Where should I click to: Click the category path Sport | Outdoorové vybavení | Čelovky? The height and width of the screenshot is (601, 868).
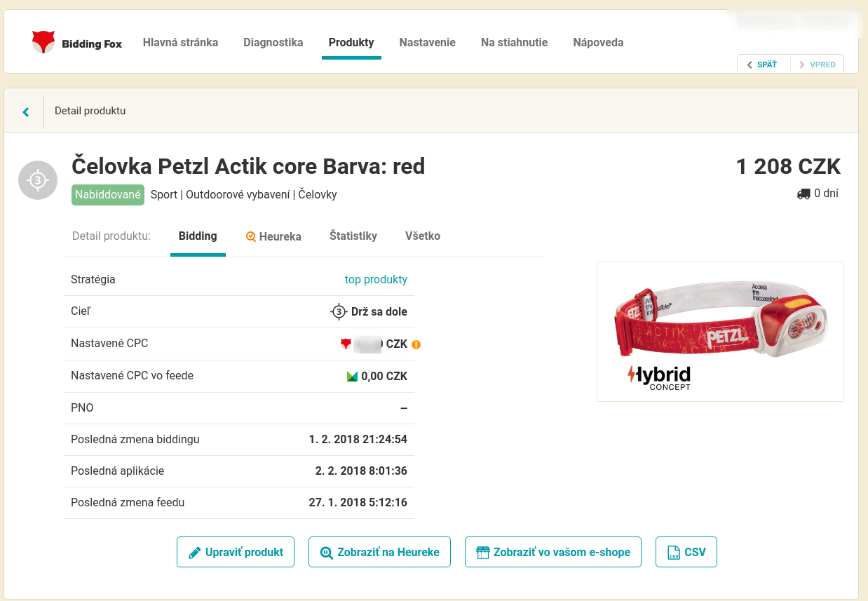coord(244,195)
